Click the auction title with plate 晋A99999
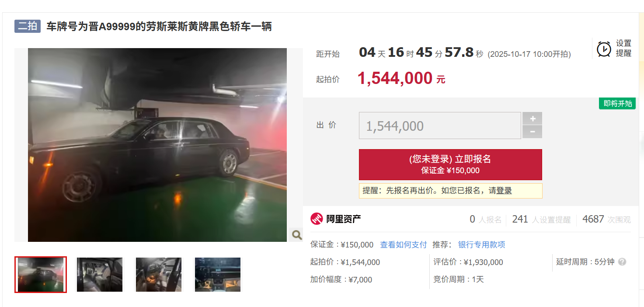 click(159, 27)
